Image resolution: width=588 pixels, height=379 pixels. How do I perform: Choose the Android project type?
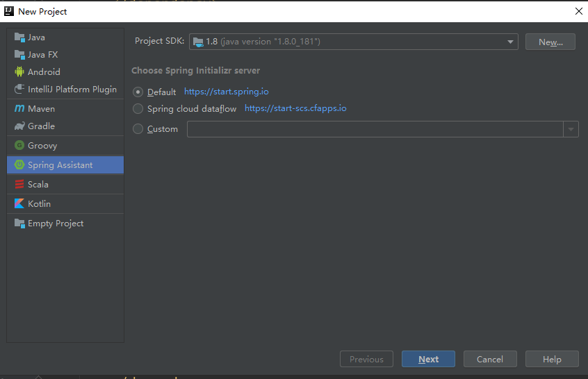65,71
